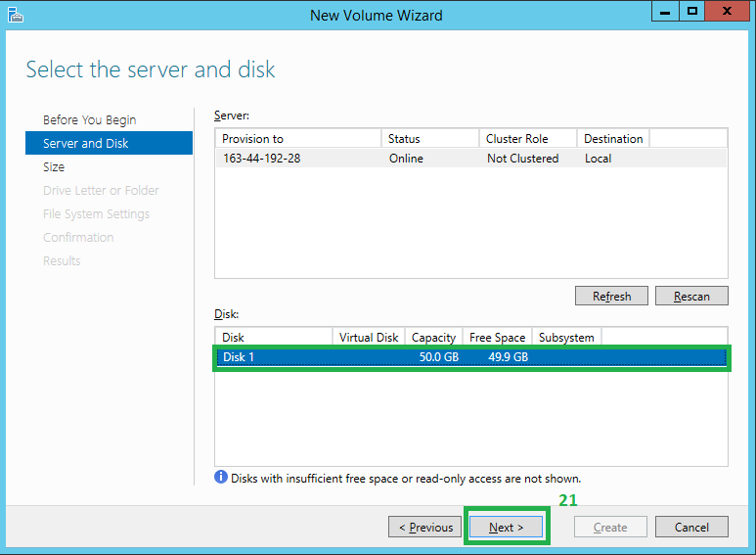The image size is (756, 555).
Task: Click the blue info icon below disk list
Action: point(221,478)
